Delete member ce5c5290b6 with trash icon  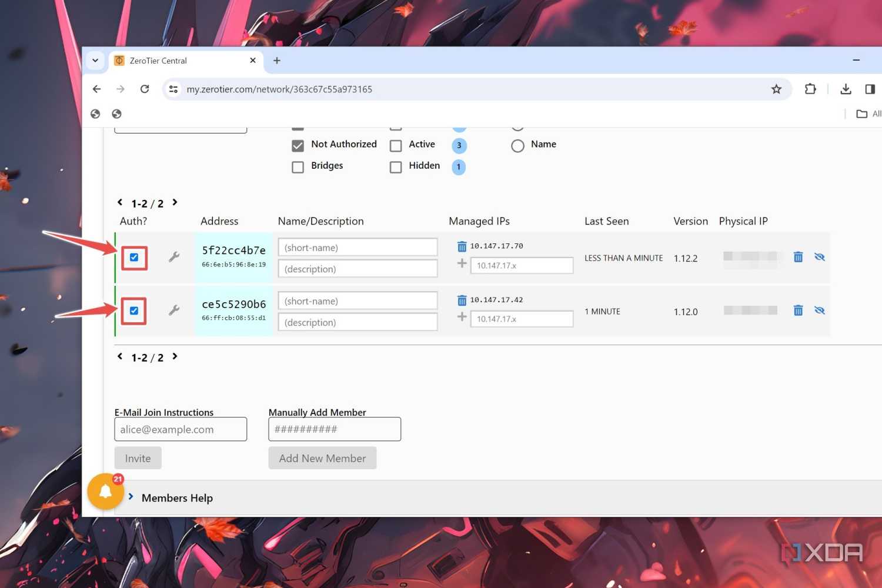pyautogui.click(x=798, y=310)
